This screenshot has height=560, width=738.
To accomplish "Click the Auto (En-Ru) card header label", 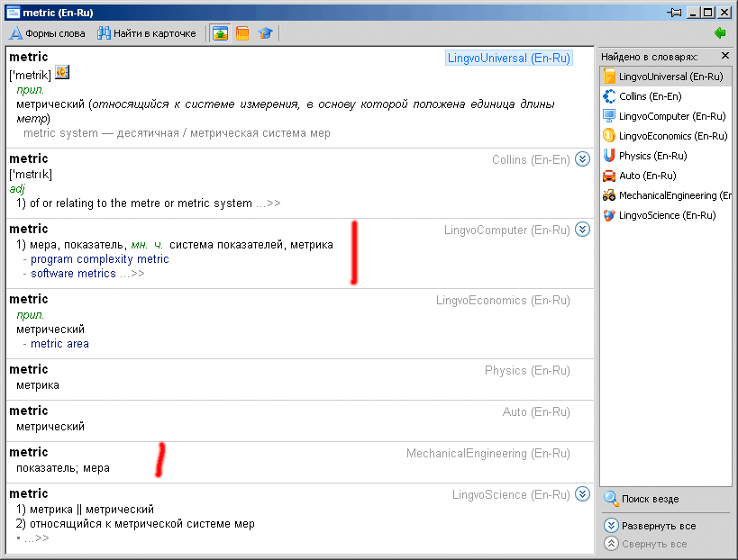I will [x=536, y=411].
